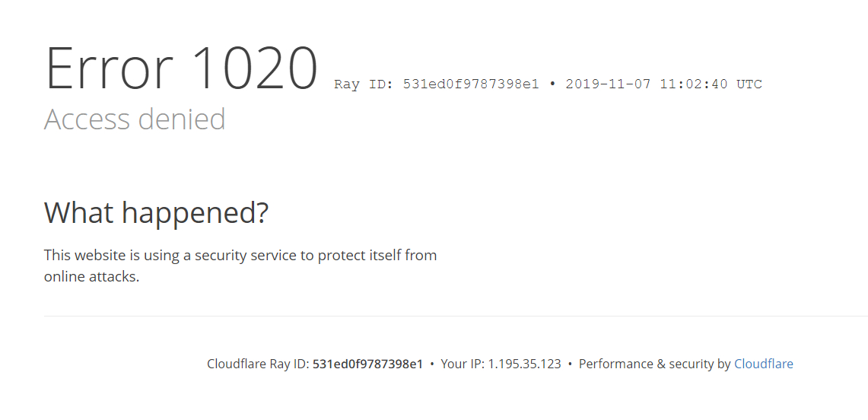
Task: Click the Performance & security by text
Action: coord(654,364)
